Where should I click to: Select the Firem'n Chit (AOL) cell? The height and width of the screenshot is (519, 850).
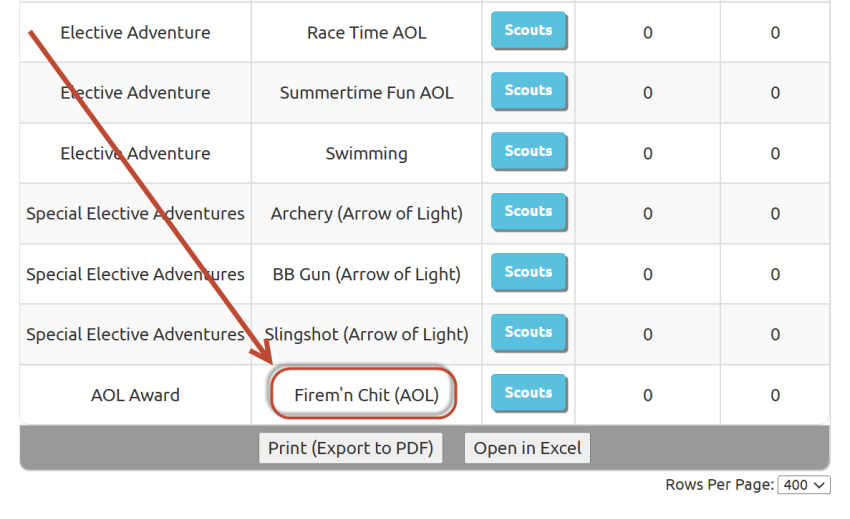point(366,395)
